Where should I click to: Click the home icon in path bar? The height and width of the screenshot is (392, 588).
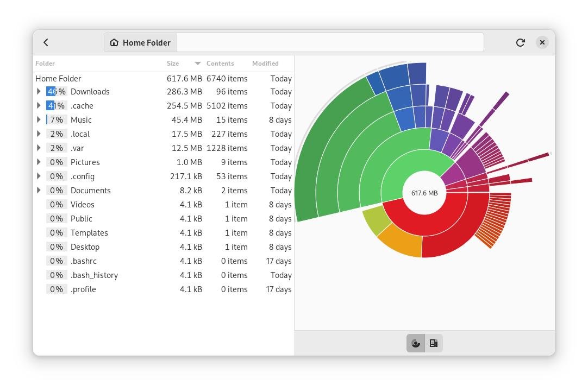tap(114, 42)
